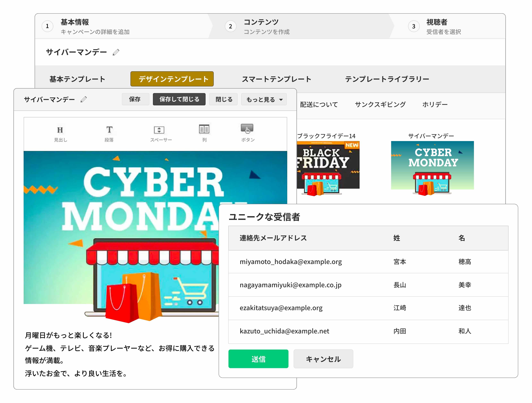The height and width of the screenshot is (403, 532).
Task: Click pencil icon next to campaign name
Action: coord(116,52)
